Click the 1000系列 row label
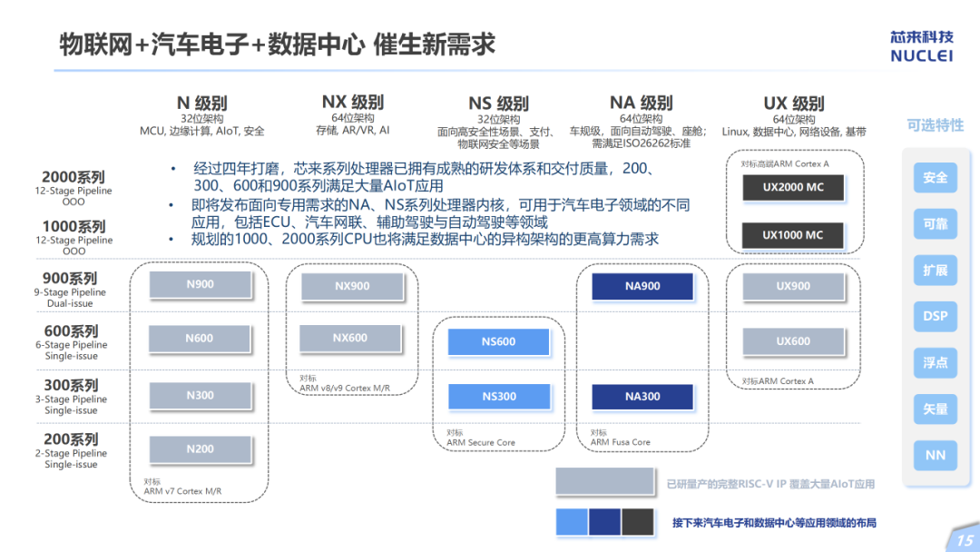The width and height of the screenshot is (980, 552). [73, 226]
